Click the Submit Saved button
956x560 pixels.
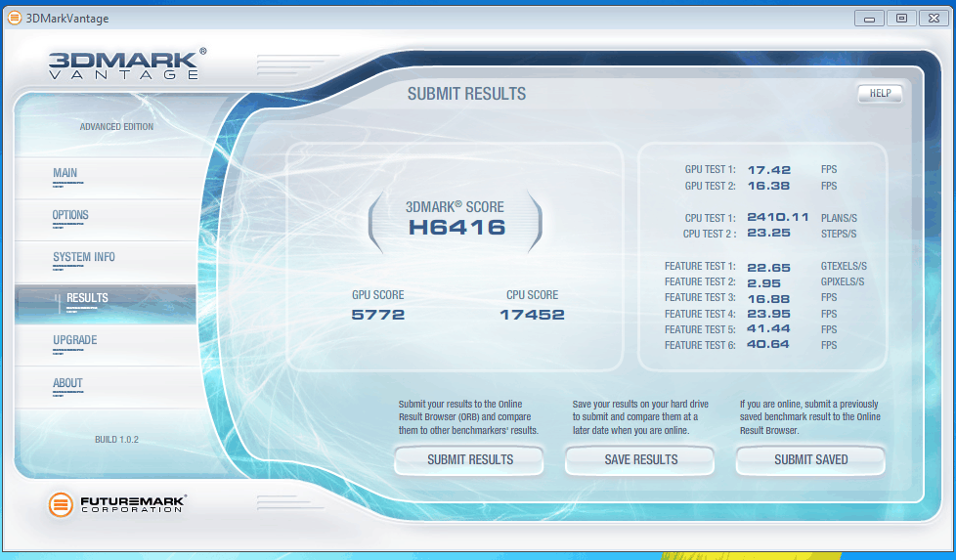[811, 460]
